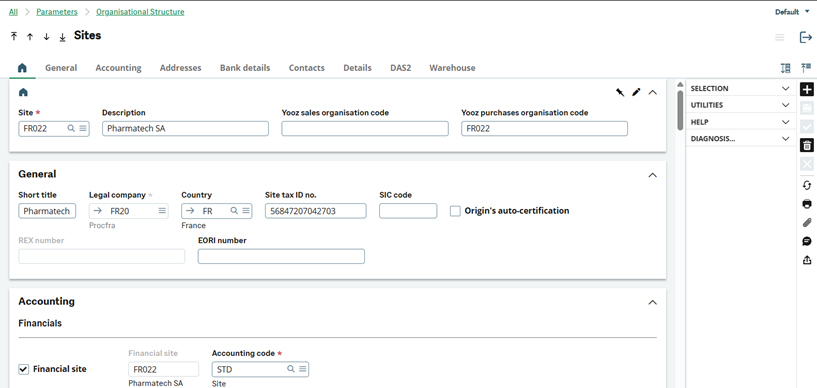The width and height of the screenshot is (817, 388).
Task: Switch to the Accounting tab
Action: tap(118, 68)
